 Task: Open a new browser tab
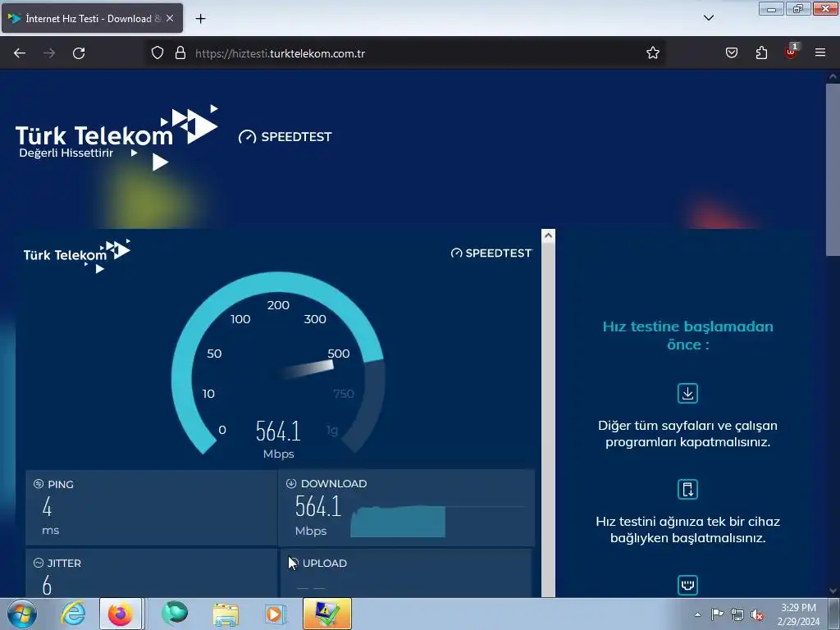tap(200, 19)
